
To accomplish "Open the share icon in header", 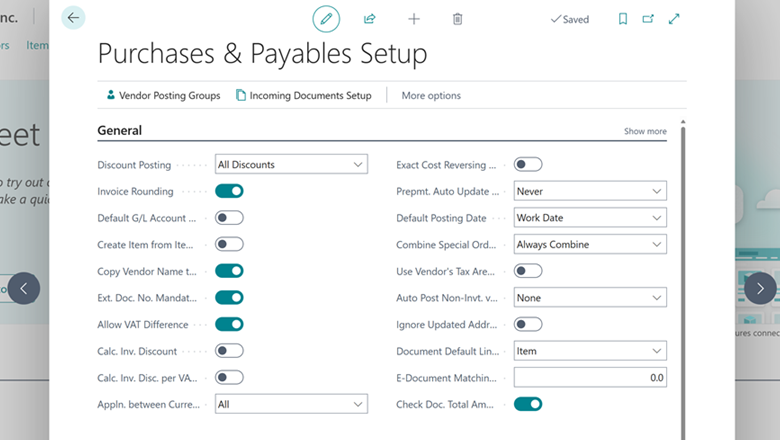I will point(369,19).
